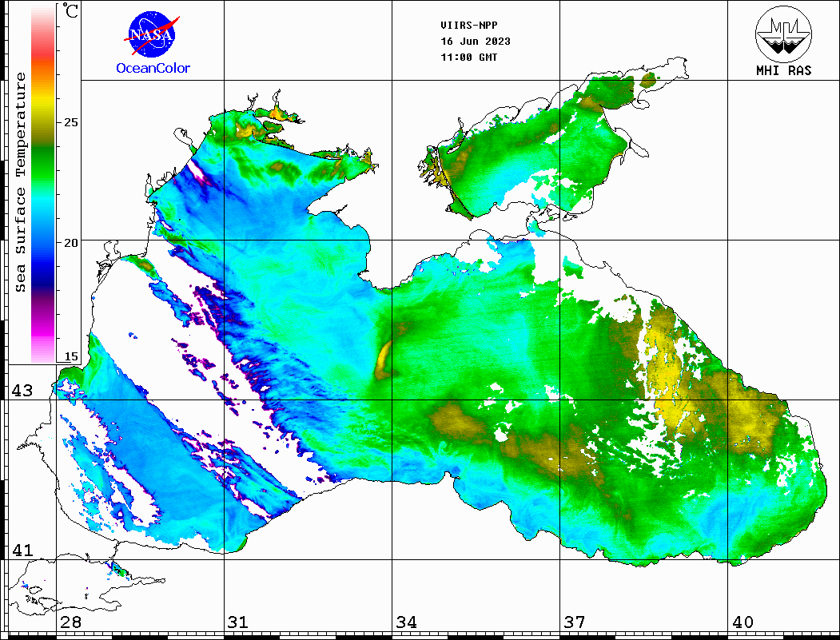This screenshot has width=840, height=640.
Task: Click the OceanColor text label
Action: (153, 68)
